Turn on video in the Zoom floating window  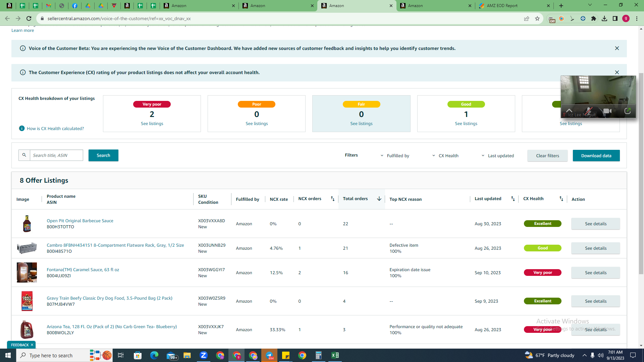[607, 111]
